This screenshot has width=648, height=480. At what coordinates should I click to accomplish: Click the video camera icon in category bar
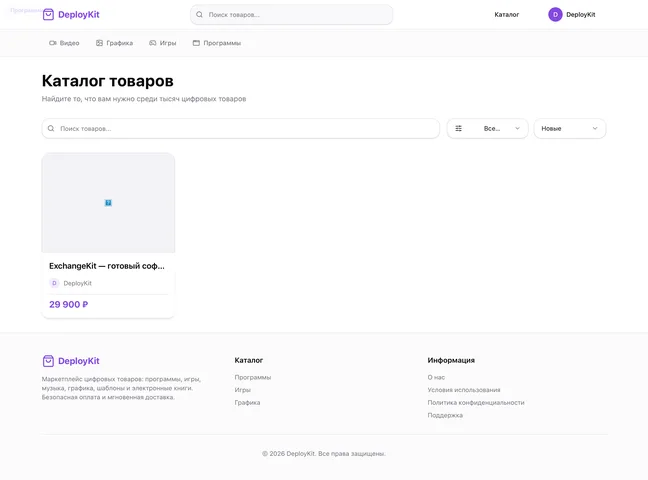(x=52, y=43)
